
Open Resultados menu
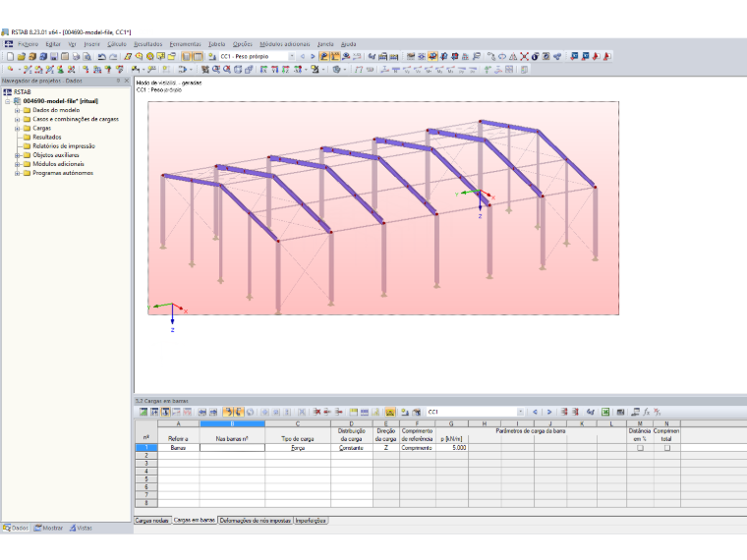pos(147,44)
